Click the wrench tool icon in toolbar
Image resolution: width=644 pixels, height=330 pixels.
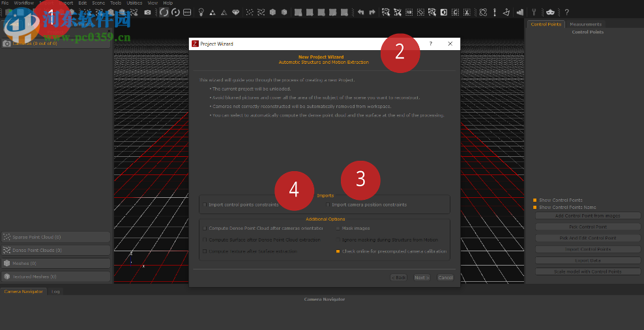(534, 12)
